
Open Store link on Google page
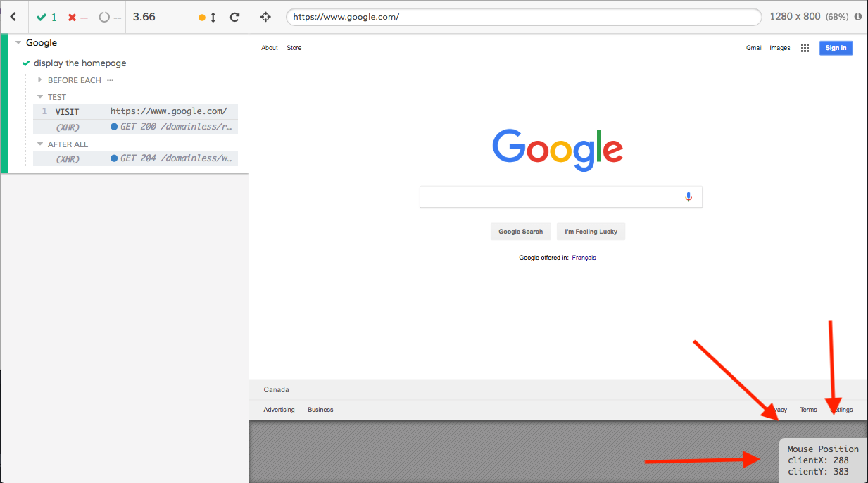point(294,48)
